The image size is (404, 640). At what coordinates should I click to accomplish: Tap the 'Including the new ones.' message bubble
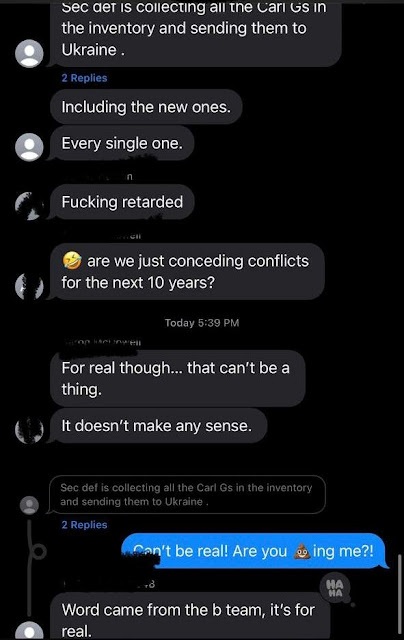[146, 107]
